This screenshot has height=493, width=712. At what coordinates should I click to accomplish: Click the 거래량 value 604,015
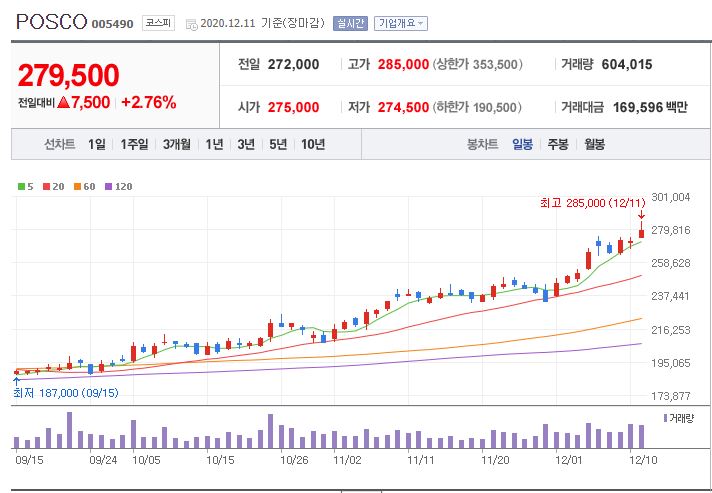[x=627, y=64]
